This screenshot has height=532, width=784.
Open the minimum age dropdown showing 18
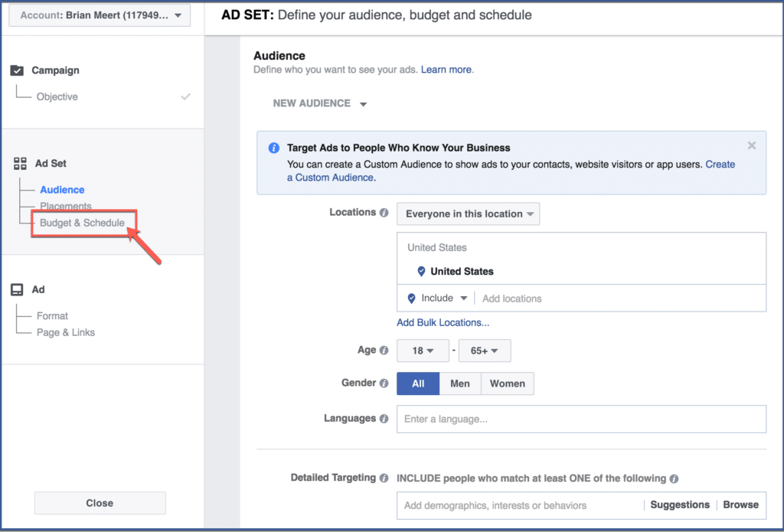pos(423,350)
